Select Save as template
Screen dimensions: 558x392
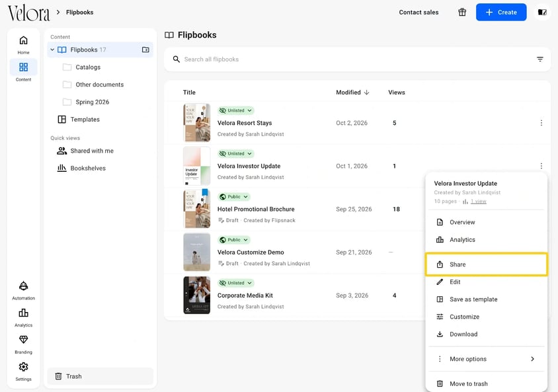coord(486,299)
